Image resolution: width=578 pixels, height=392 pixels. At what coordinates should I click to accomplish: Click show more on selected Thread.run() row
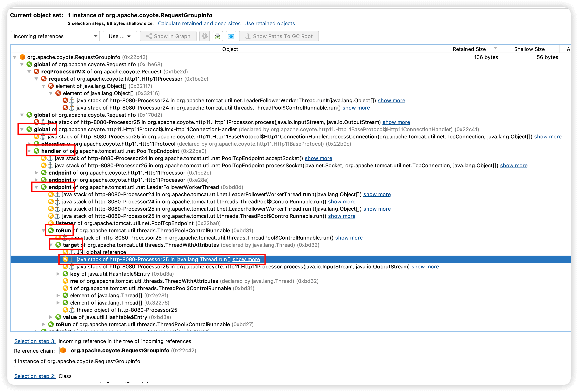(x=246, y=259)
